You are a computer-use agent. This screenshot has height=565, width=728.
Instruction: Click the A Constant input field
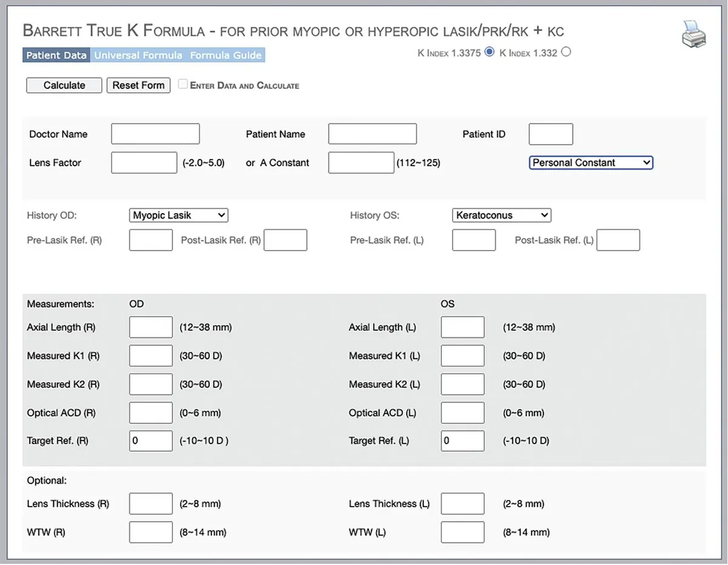click(x=361, y=163)
